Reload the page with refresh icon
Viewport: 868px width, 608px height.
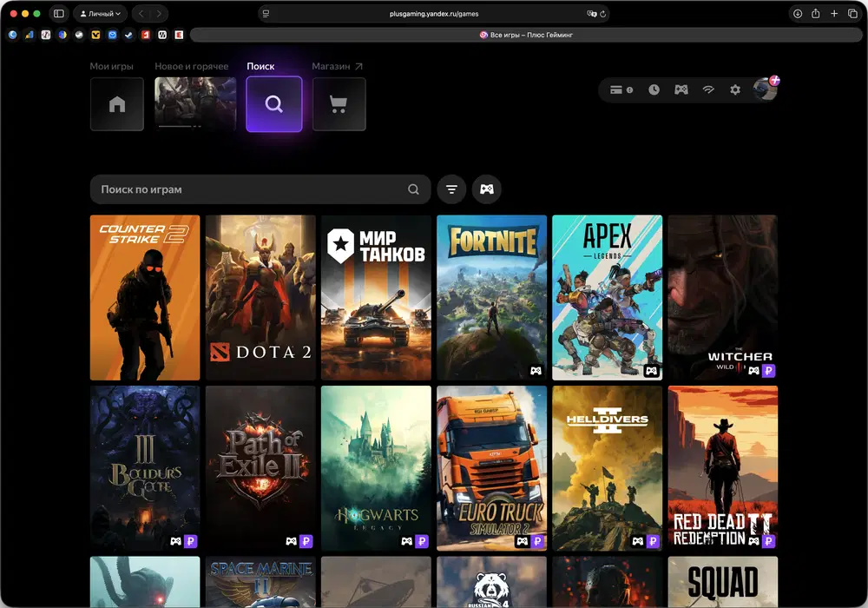click(x=603, y=14)
